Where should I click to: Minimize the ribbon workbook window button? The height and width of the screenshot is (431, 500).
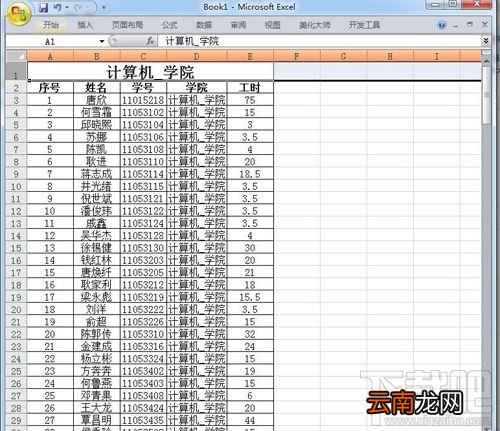point(456,26)
